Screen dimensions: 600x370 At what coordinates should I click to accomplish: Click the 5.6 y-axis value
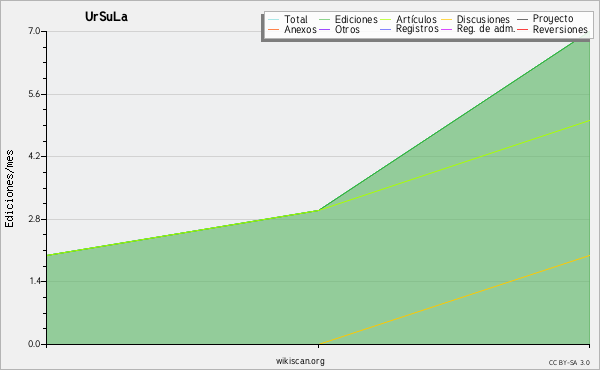34,94
